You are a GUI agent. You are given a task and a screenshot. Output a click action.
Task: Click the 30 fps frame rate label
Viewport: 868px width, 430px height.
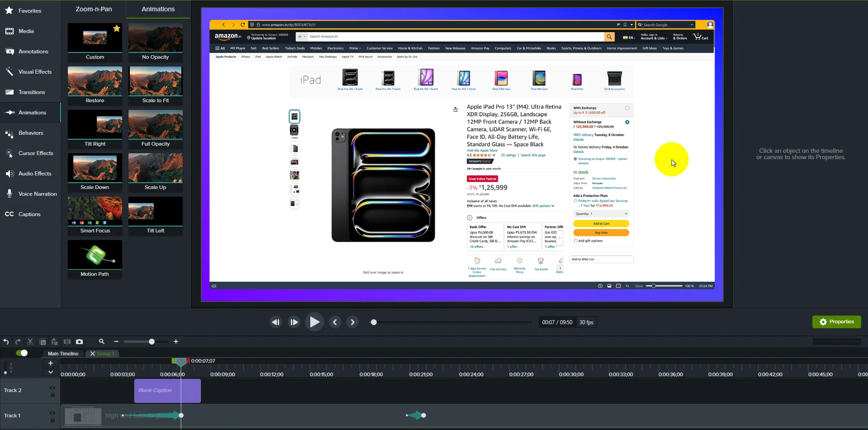pos(586,322)
